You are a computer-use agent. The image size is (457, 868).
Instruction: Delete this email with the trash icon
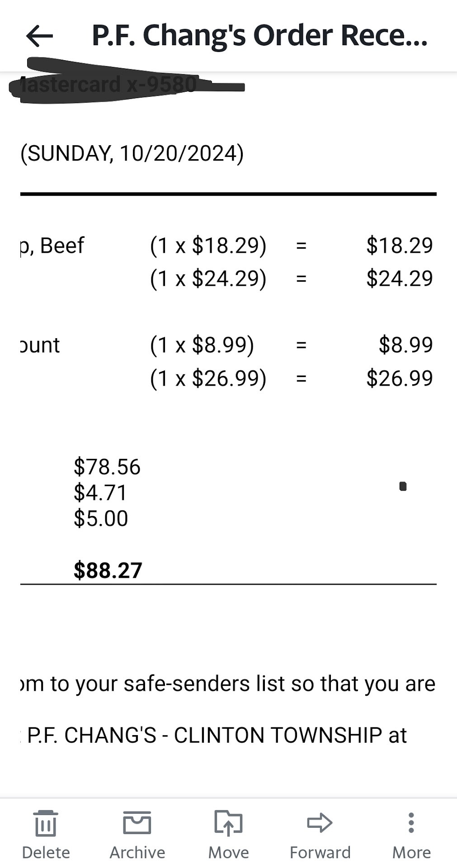46,834
